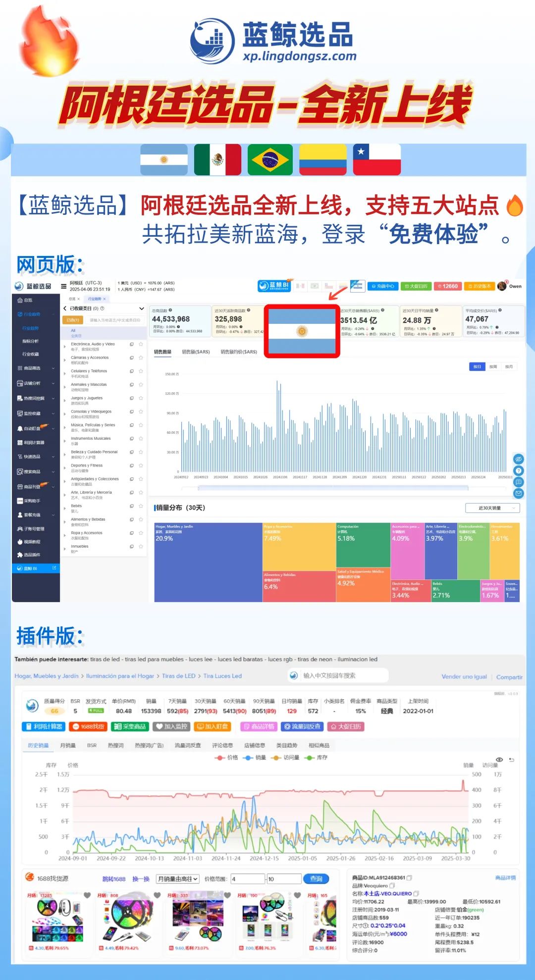Viewport: 535px width, 980px height.
Task: Expand the Belleza y Cuidado Personal category
Action: click(65, 455)
